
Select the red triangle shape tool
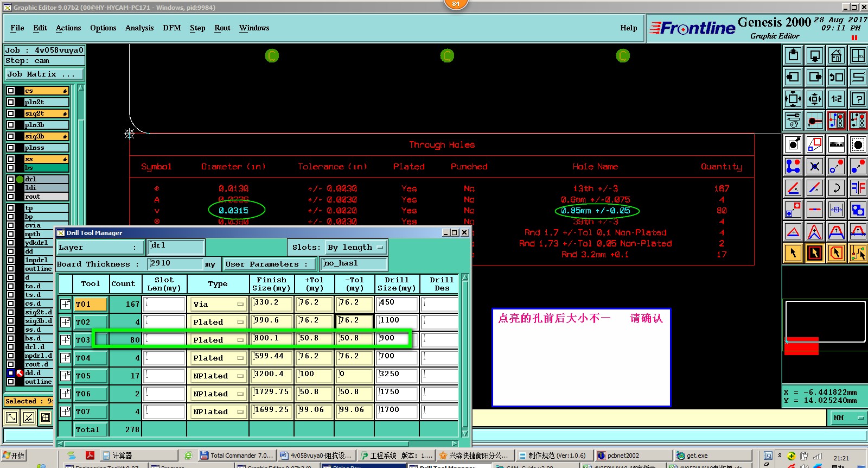tap(793, 232)
